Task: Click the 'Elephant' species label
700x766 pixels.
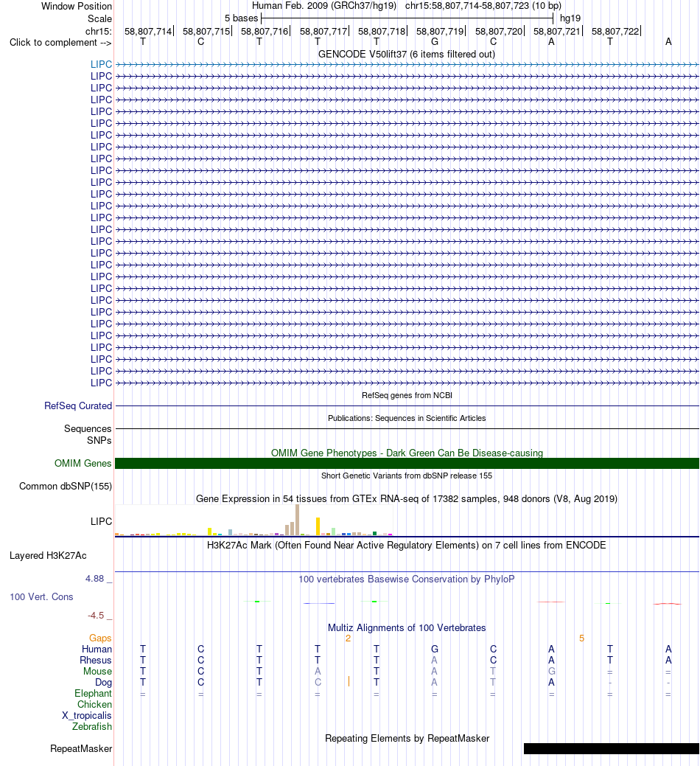Action: [94, 694]
